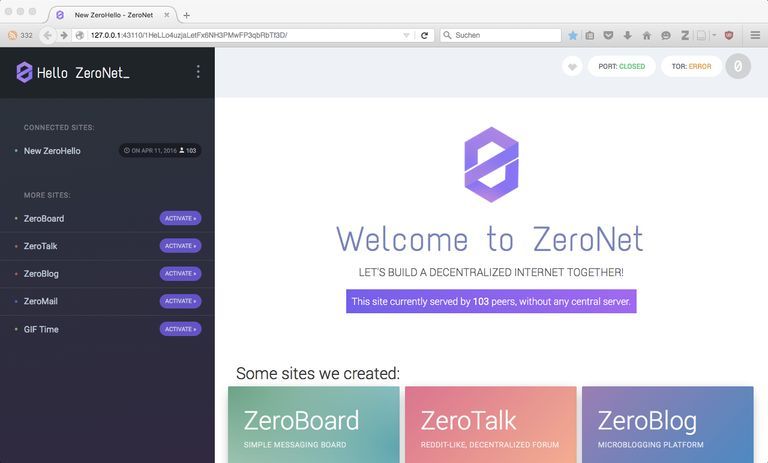The width and height of the screenshot is (768, 463).
Task: Open ZeroBoard in the sidebar list
Action: coord(44,219)
